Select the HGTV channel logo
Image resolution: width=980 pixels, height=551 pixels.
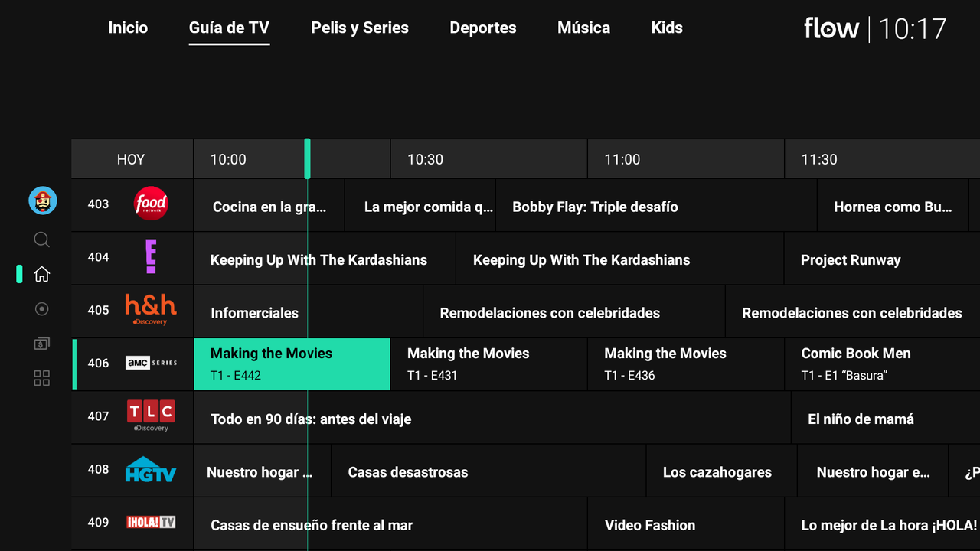coord(151,470)
